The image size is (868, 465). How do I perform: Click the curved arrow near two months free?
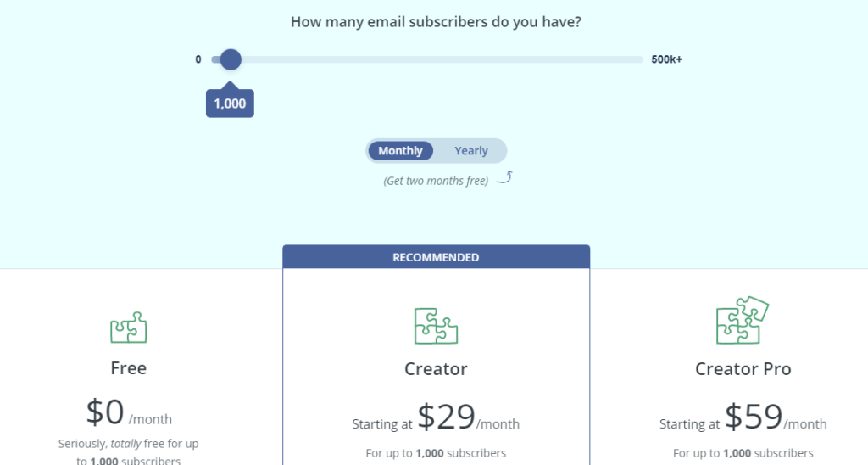click(x=504, y=177)
